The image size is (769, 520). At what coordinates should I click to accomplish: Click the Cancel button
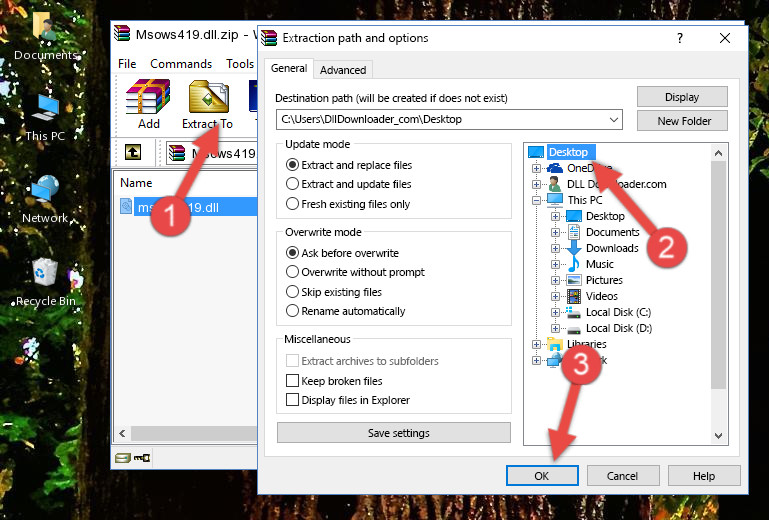click(622, 476)
